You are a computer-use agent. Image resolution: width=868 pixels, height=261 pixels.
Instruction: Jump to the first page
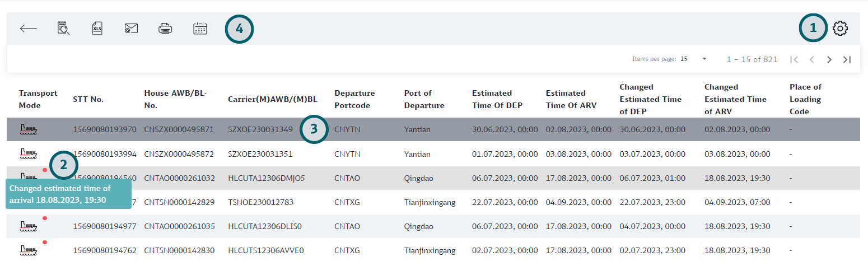[x=794, y=59]
